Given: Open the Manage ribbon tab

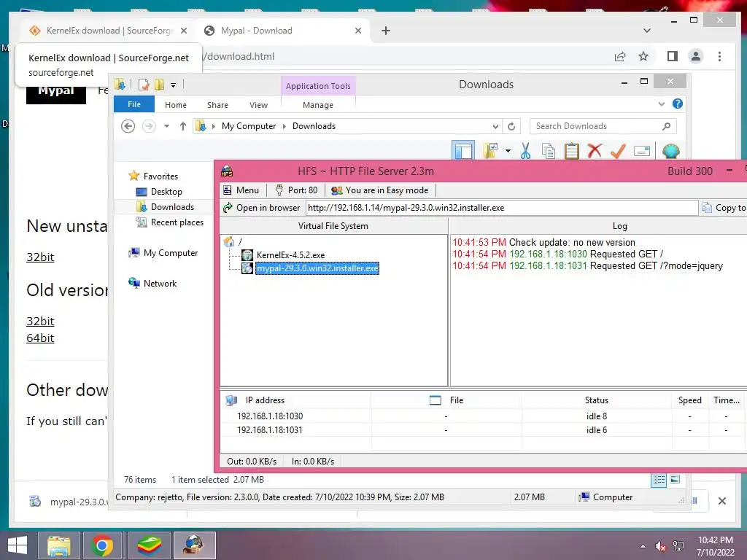Looking at the screenshot, I should 318,105.
